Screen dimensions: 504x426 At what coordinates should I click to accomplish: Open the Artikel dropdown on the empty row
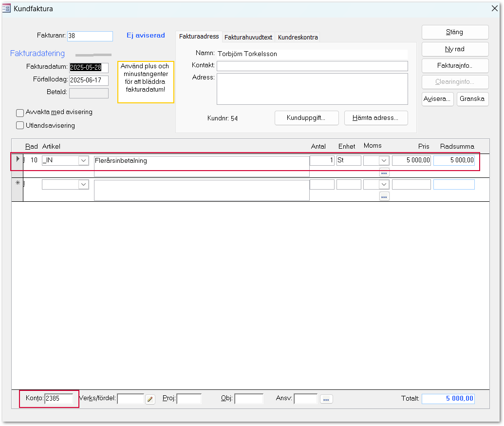point(84,184)
